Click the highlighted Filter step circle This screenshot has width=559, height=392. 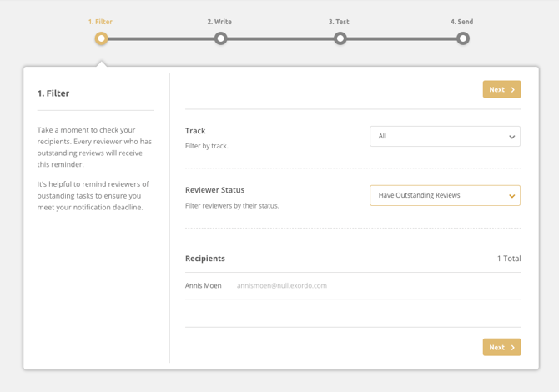click(x=101, y=38)
